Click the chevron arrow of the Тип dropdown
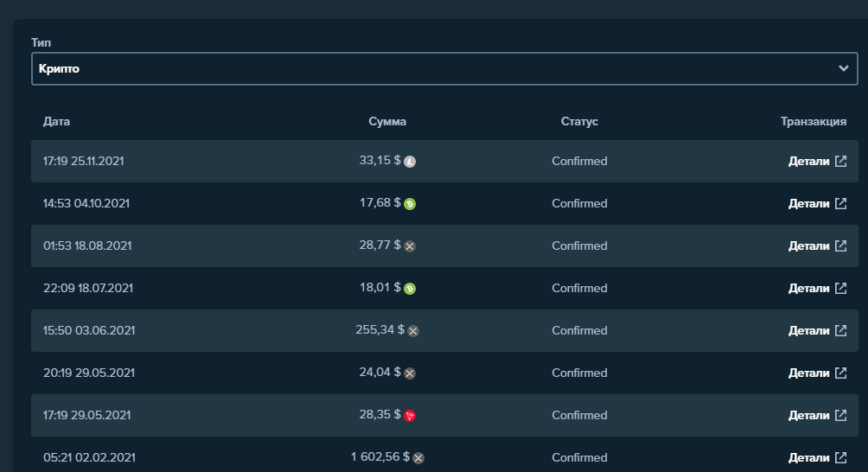Image resolution: width=868 pixels, height=472 pixels. 844,68
